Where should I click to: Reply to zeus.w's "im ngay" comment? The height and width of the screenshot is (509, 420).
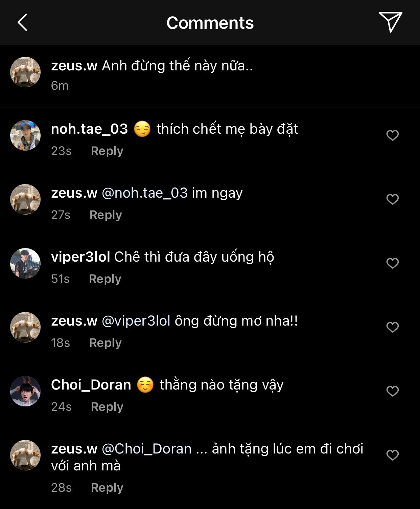click(x=106, y=215)
